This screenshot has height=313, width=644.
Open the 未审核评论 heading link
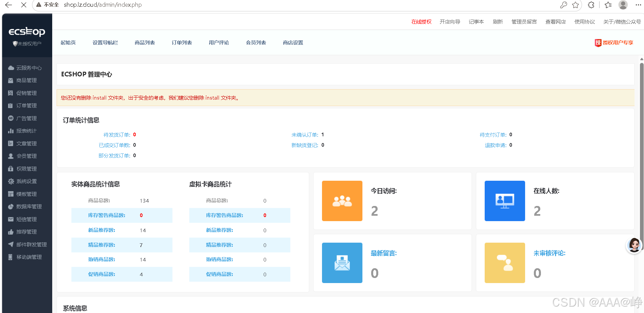549,253
